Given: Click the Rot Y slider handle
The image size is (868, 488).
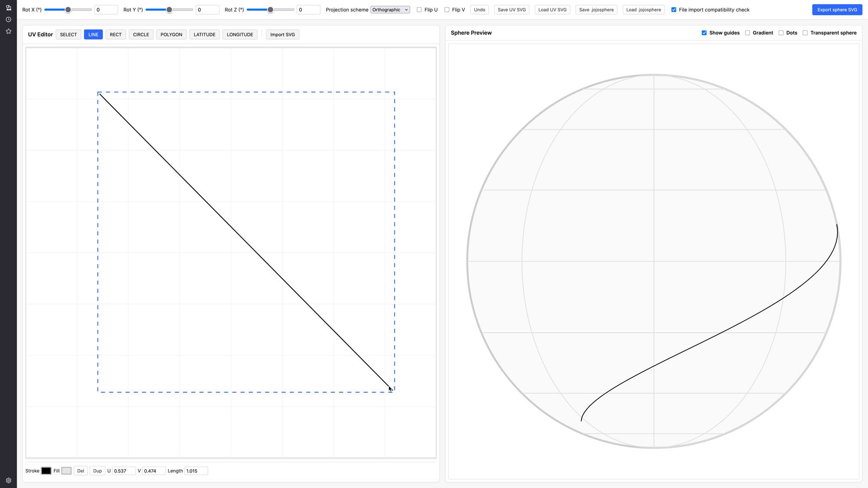Looking at the screenshot, I should pyautogui.click(x=169, y=10).
